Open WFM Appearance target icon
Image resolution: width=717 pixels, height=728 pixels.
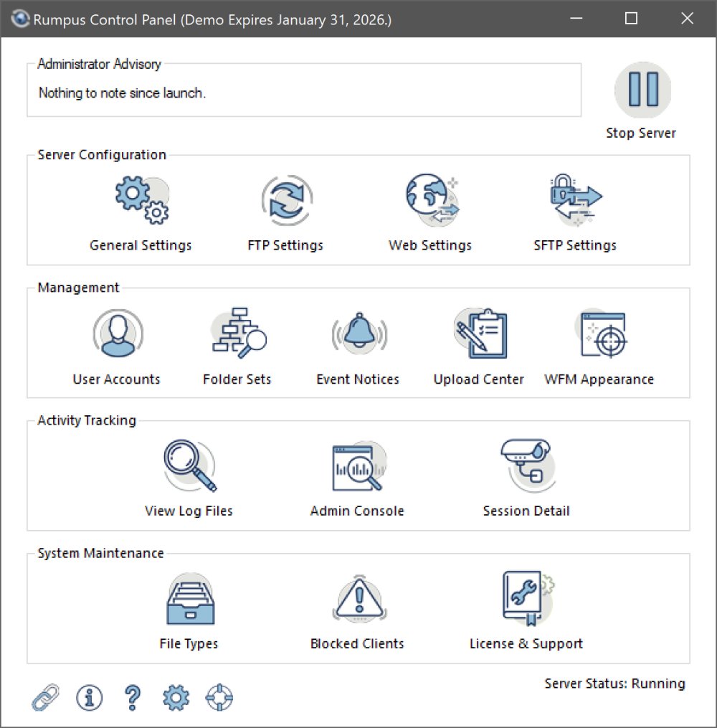(x=602, y=334)
